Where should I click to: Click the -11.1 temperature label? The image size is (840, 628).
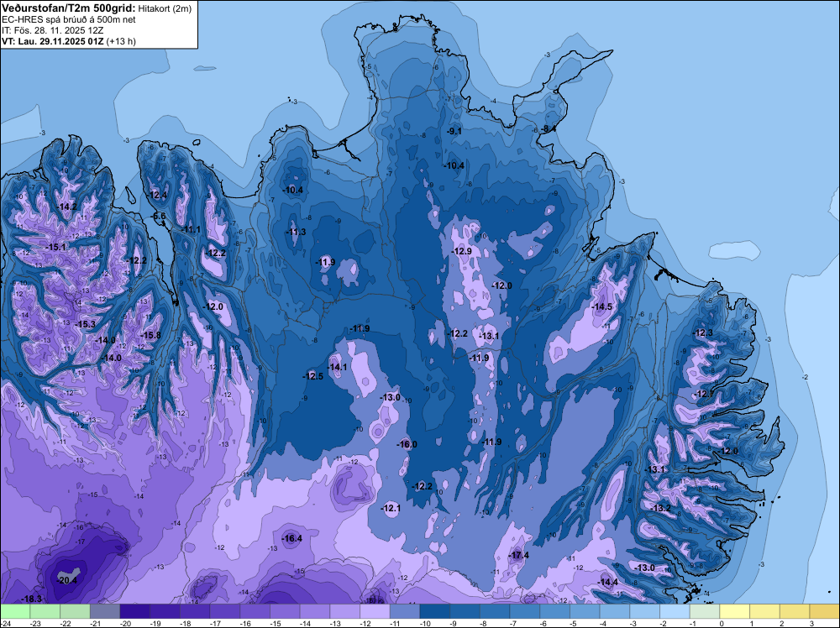[x=192, y=230]
